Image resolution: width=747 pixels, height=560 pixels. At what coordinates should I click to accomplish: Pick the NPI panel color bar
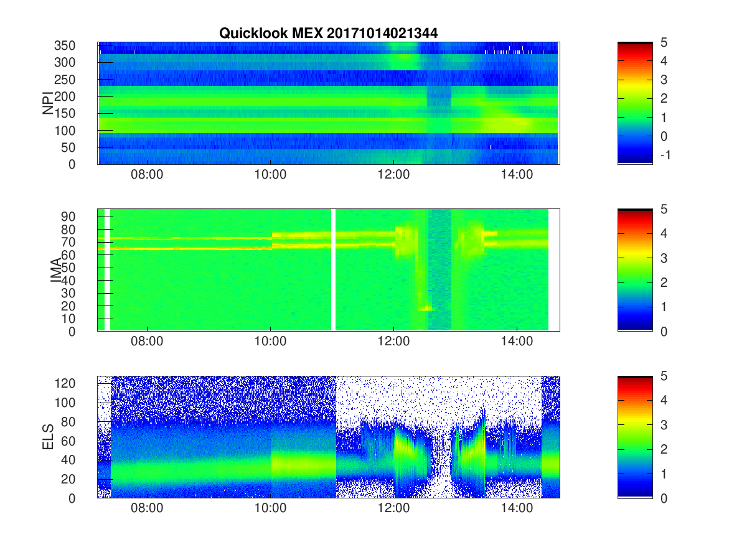pos(635,103)
